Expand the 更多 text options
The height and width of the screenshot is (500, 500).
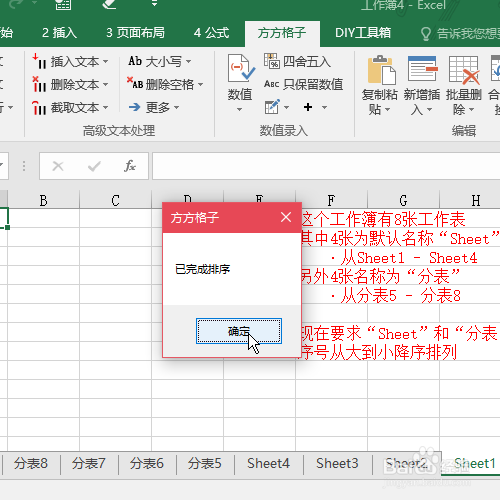point(176,107)
